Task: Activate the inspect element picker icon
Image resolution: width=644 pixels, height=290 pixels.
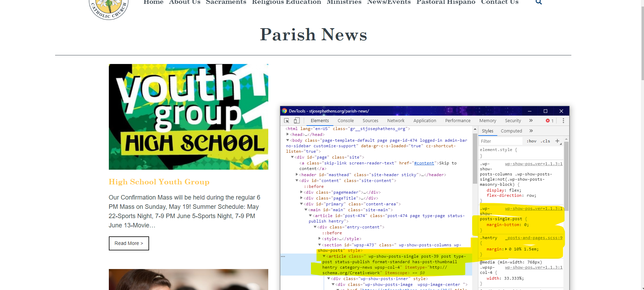Action: pos(287,121)
